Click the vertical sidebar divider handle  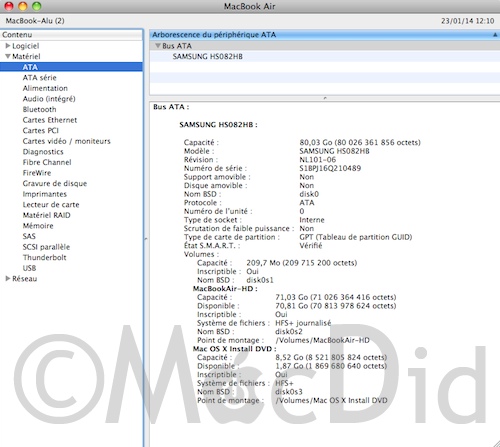[146, 239]
